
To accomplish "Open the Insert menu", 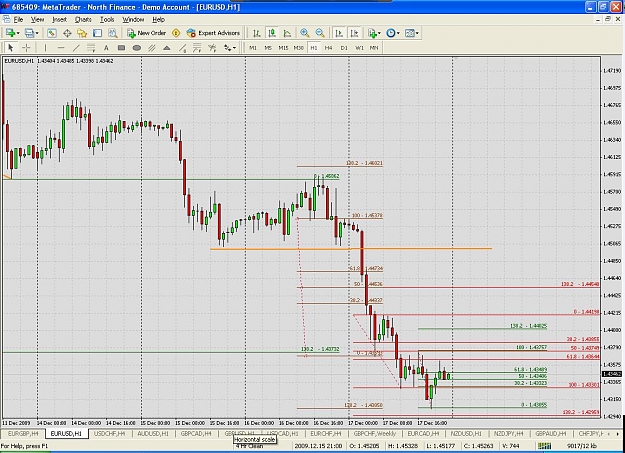I will (59, 20).
